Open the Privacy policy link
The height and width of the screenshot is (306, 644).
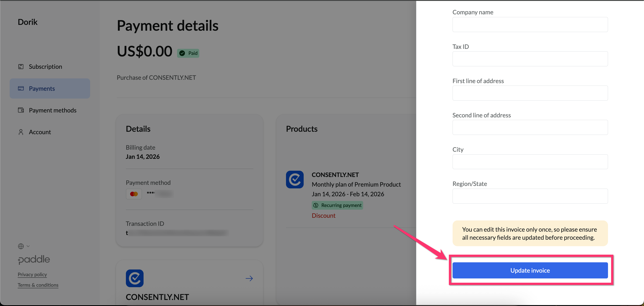coord(32,274)
